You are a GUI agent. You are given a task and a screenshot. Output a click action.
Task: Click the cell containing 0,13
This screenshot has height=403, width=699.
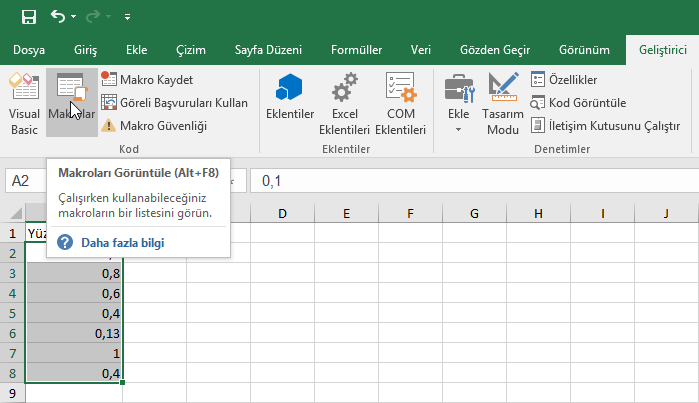74,333
